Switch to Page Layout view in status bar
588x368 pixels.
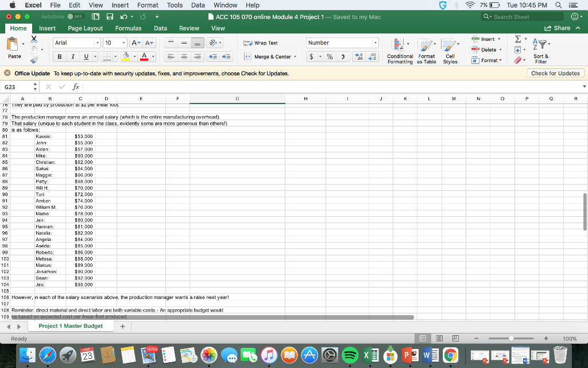[439, 338]
